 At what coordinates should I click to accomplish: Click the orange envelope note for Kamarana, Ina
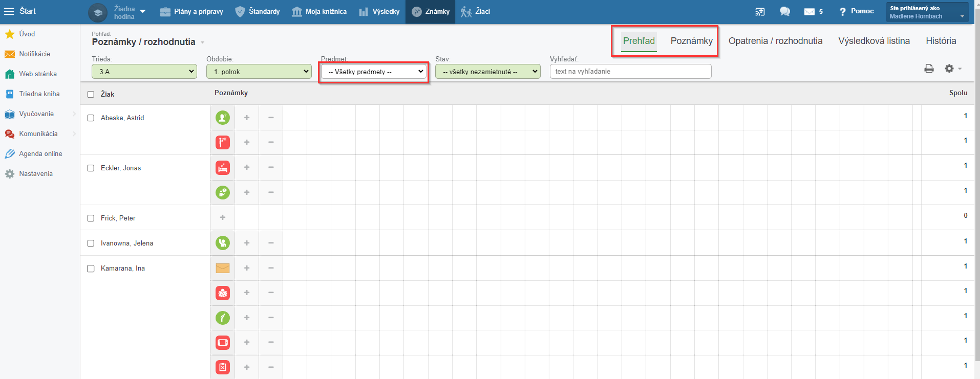click(x=222, y=268)
